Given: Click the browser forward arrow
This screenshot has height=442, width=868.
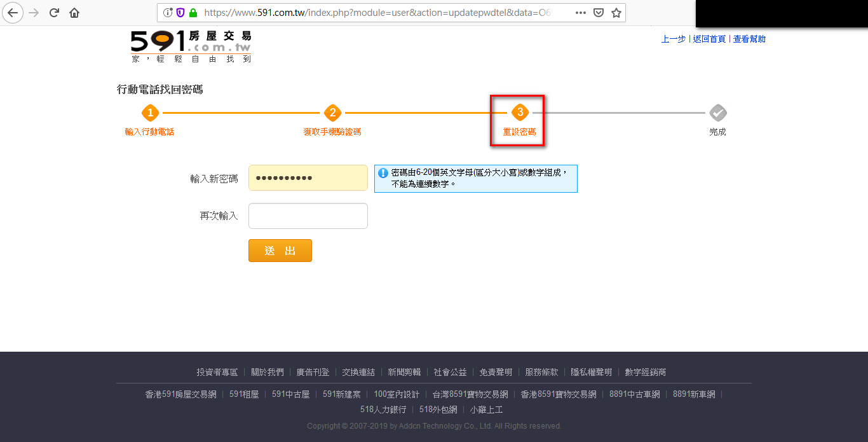Looking at the screenshot, I should 34,13.
